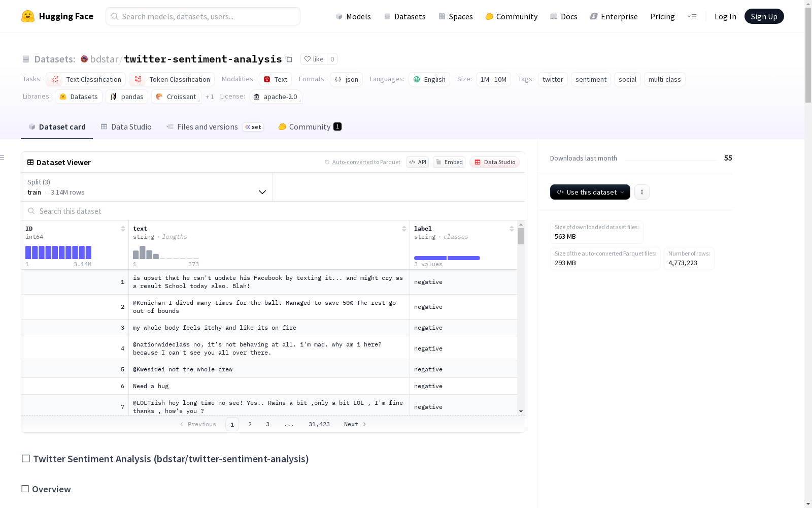This screenshot has height=508, width=812.
Task: Click the link icon beside Twitter Sentiment Analysis heading
Action: point(25,459)
